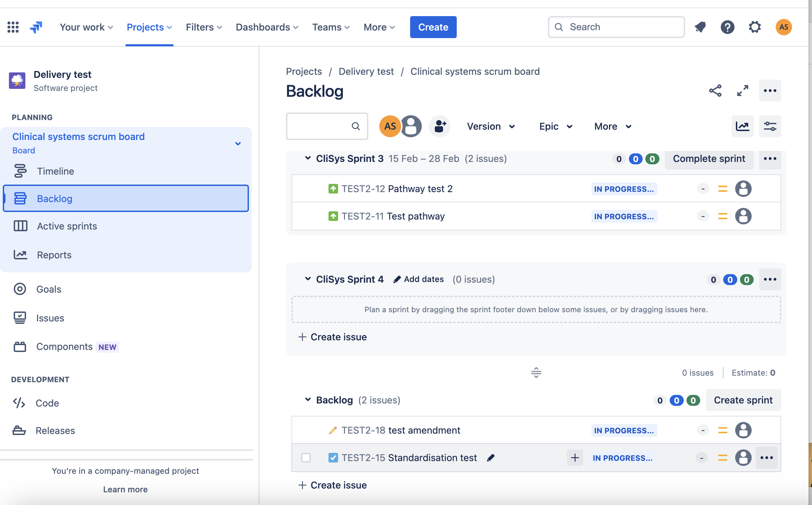Open TEST2-15 row more actions ellipsis
Viewport: 812px width, 505px height.
(x=766, y=458)
